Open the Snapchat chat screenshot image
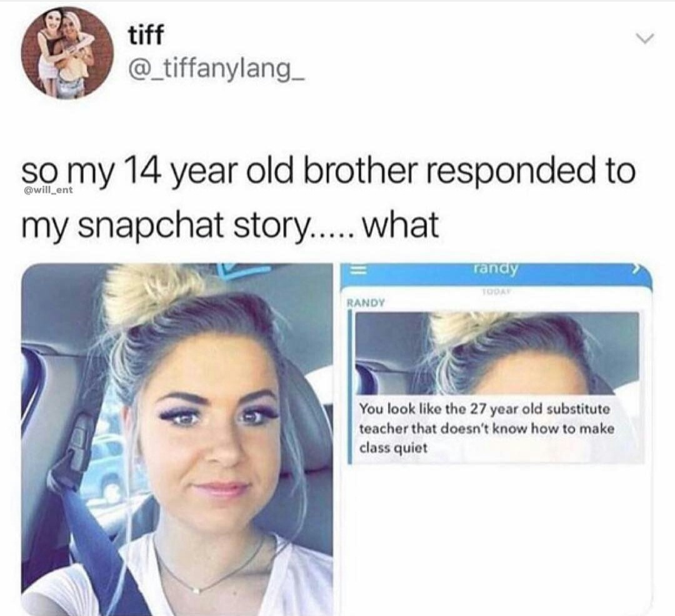 click(496, 440)
